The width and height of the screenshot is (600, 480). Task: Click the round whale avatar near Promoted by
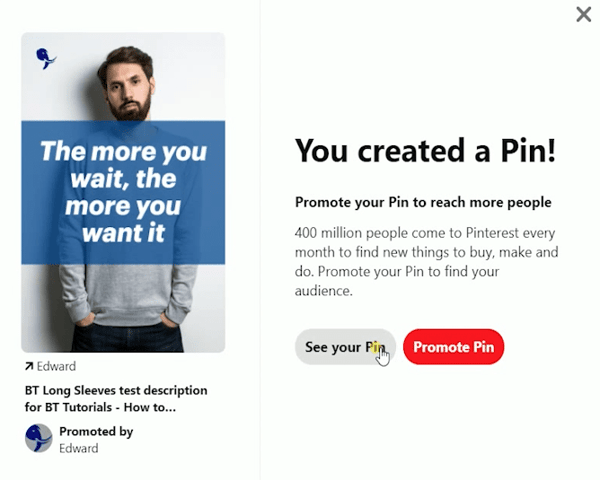[x=39, y=438]
